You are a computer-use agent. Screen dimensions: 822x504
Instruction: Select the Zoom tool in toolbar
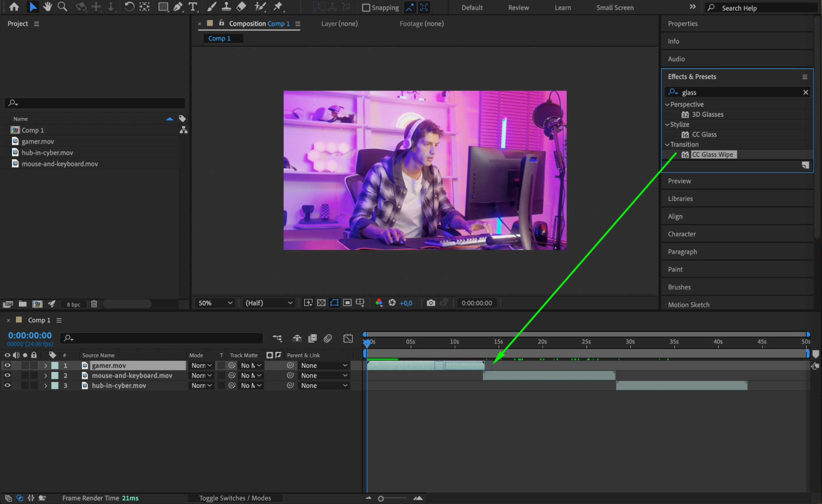click(x=62, y=7)
